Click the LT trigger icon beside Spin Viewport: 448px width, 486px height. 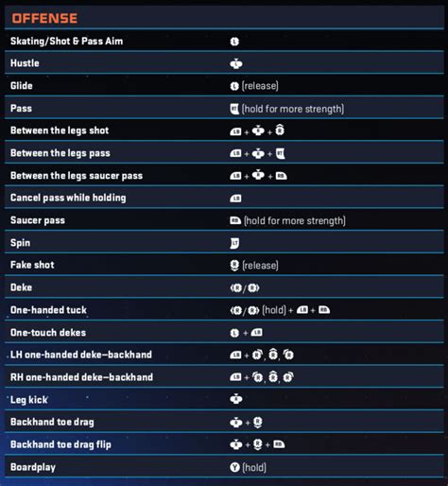(x=234, y=243)
